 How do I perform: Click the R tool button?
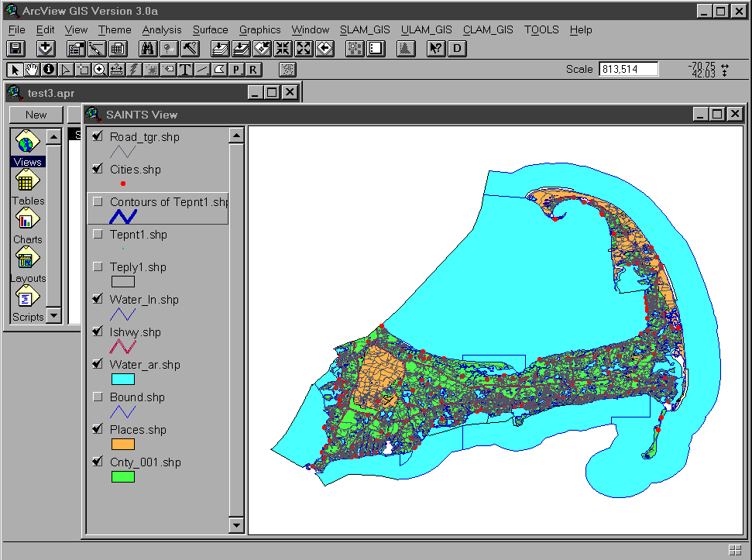pyautogui.click(x=252, y=70)
